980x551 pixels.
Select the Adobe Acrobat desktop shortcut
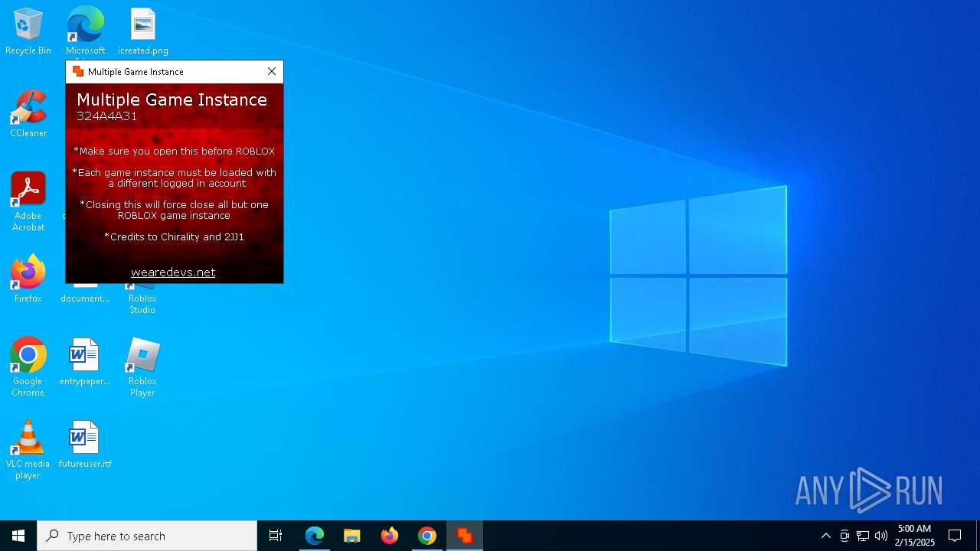28,202
